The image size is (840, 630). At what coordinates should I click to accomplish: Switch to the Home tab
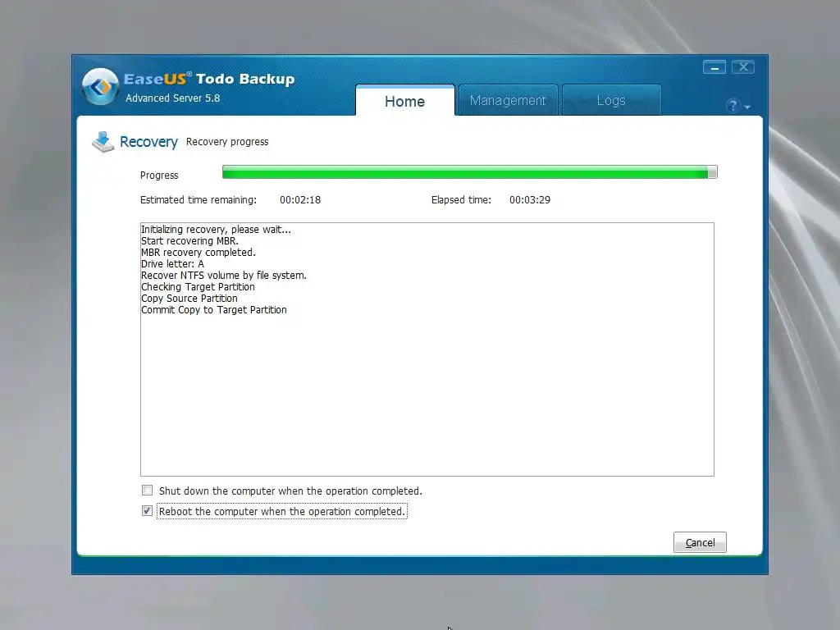[405, 101]
